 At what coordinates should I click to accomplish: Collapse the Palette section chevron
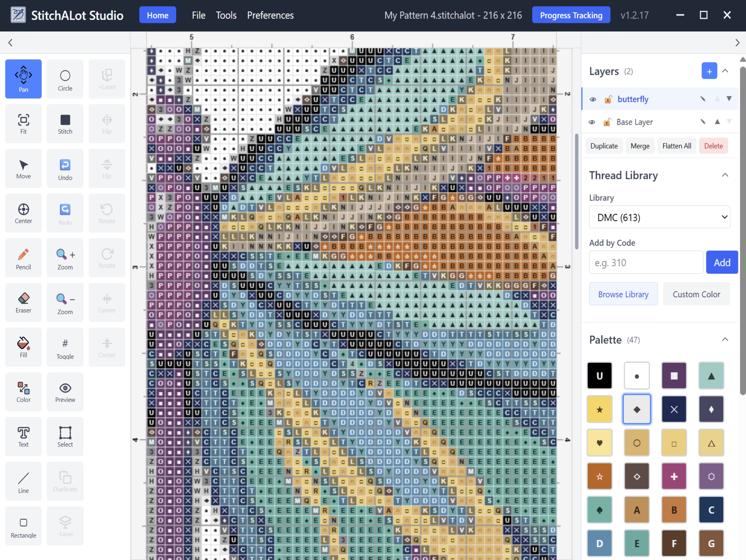point(725,339)
